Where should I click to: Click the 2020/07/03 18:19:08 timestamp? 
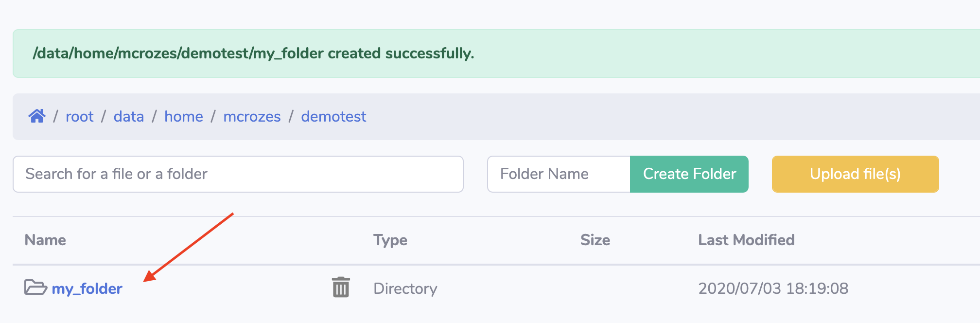(x=773, y=289)
